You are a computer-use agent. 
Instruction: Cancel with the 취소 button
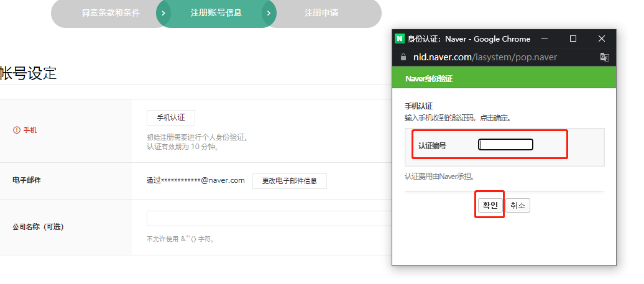[x=517, y=205]
